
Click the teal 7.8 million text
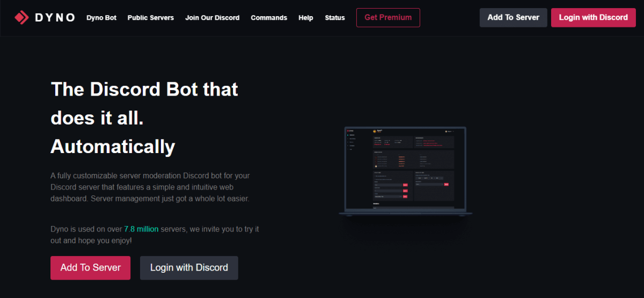(141, 229)
